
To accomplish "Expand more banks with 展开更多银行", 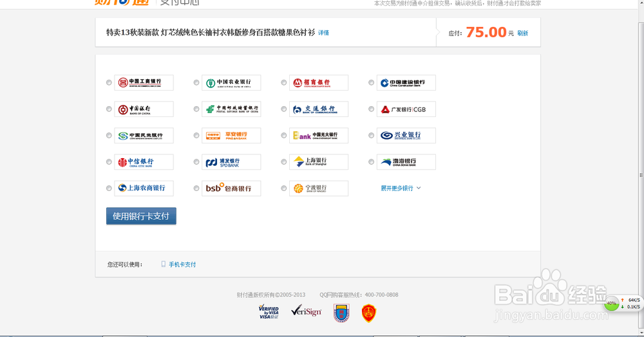I will 401,188.
